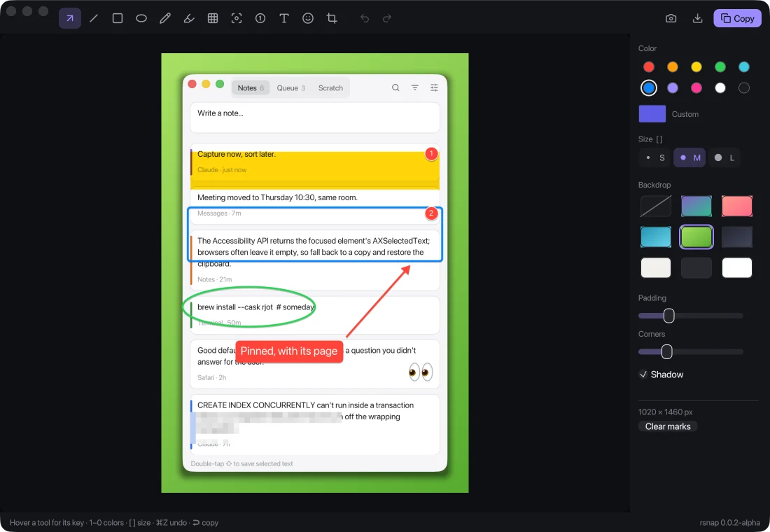Select the no-backdrop option
Image resolution: width=770 pixels, height=532 pixels.
click(656, 206)
